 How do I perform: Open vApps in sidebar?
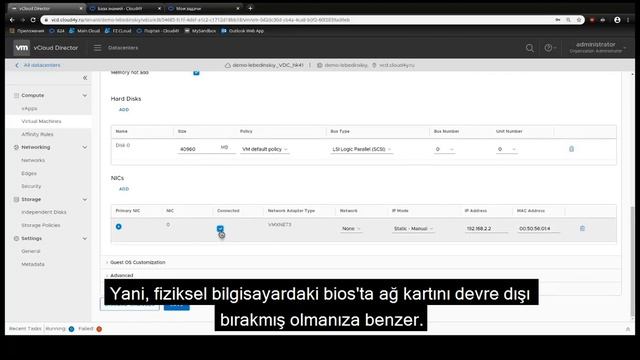29,109
